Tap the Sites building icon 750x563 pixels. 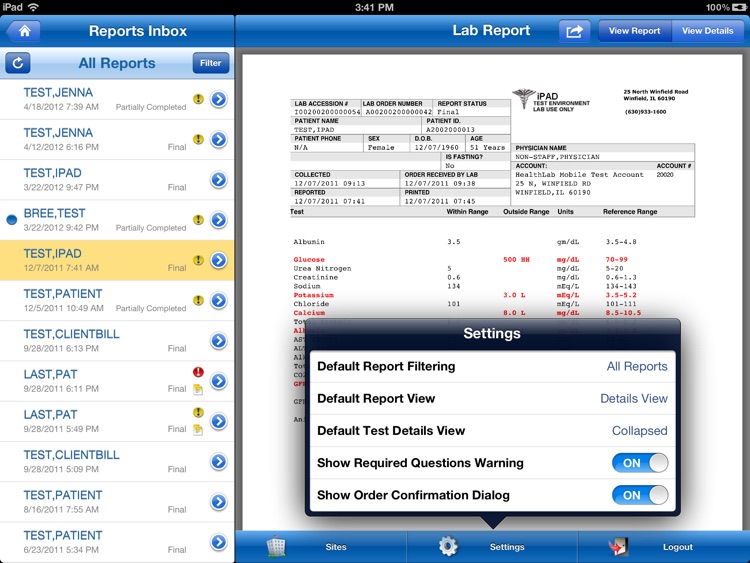pos(276,546)
